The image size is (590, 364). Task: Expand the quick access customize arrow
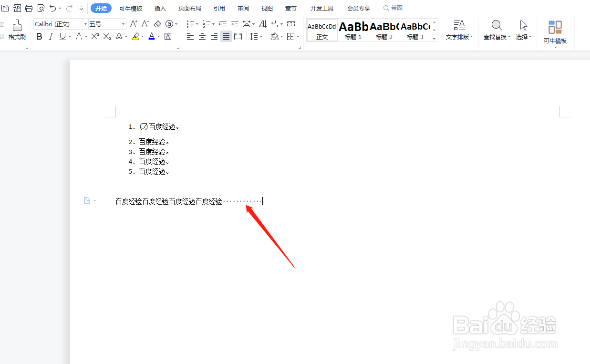click(x=81, y=8)
